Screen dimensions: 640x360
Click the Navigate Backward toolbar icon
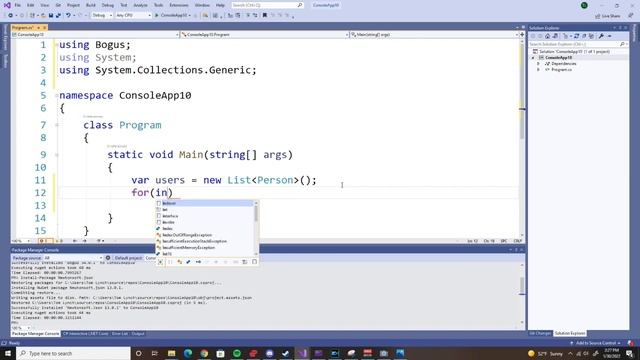(11, 16)
